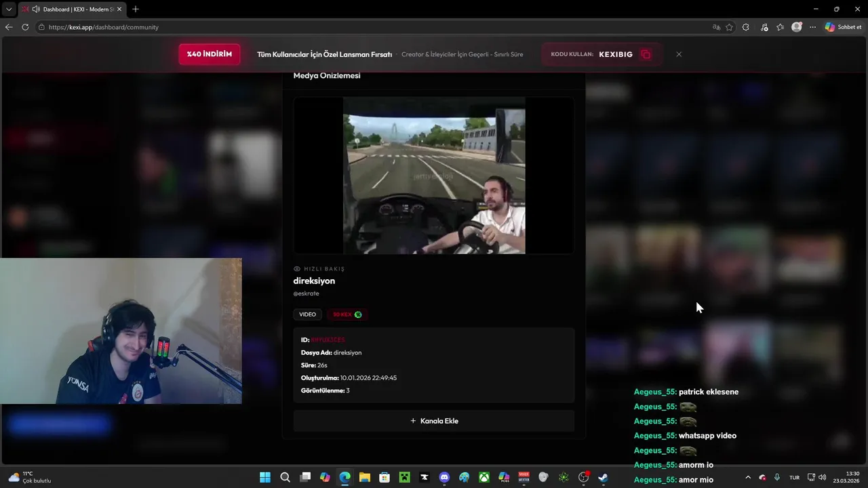Add page to favorites with star icon
Screen dimensions: 868x488
pos(730,27)
